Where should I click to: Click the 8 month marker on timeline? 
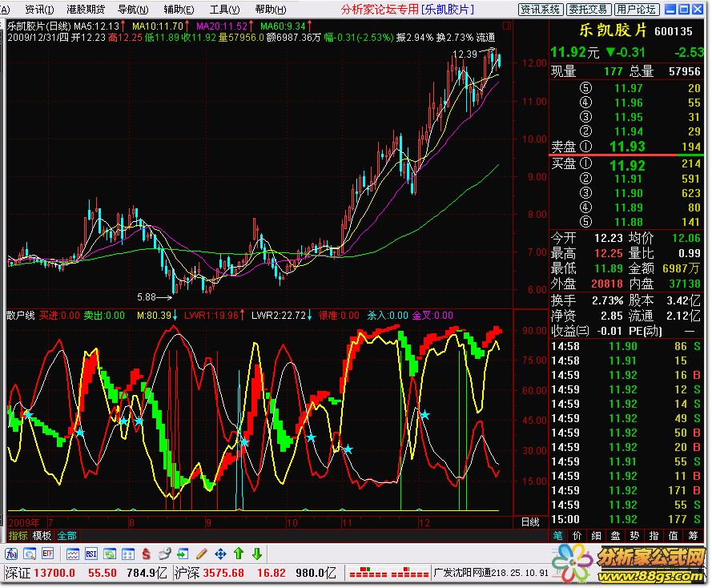[x=131, y=522]
